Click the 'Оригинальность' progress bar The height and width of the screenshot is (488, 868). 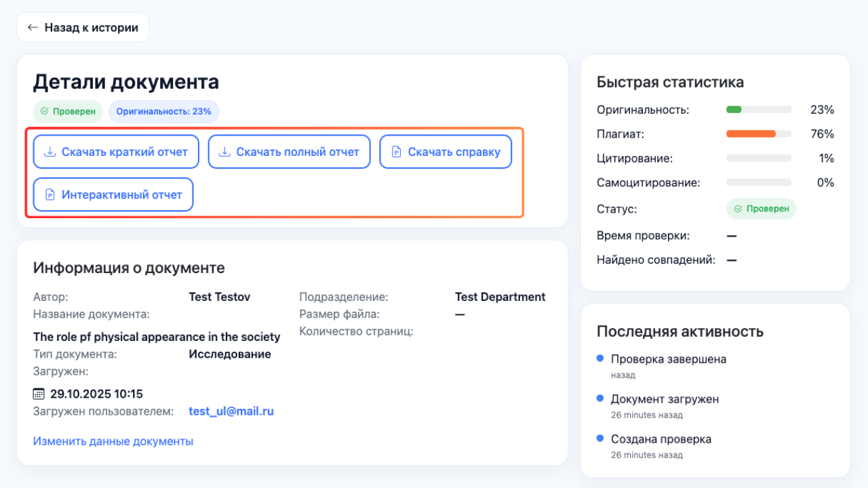click(x=758, y=109)
